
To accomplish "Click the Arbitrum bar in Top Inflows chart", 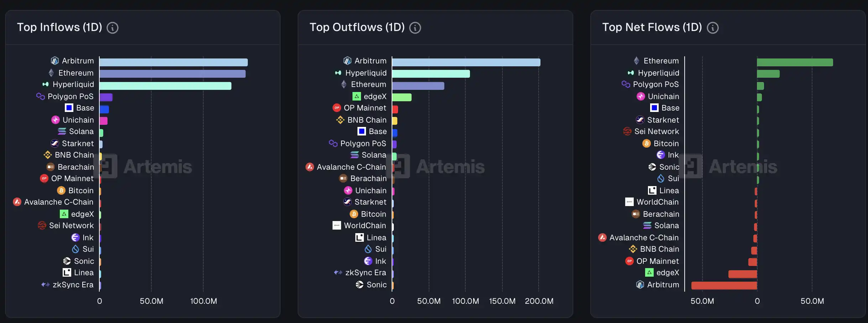I will point(173,62).
